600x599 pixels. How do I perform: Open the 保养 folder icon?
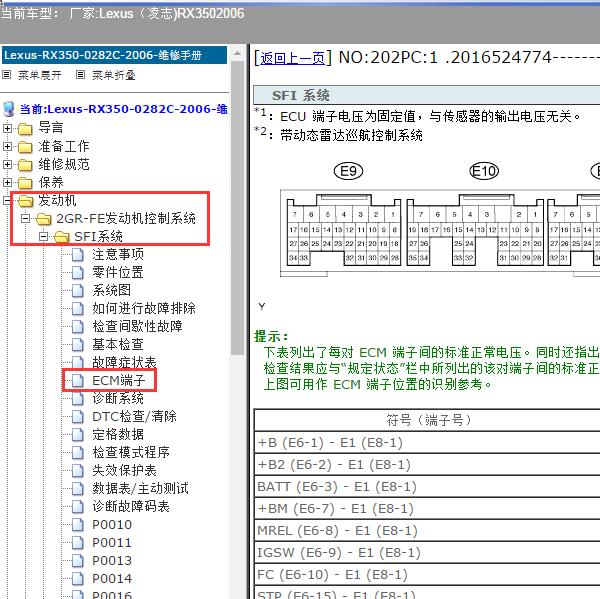25,183
